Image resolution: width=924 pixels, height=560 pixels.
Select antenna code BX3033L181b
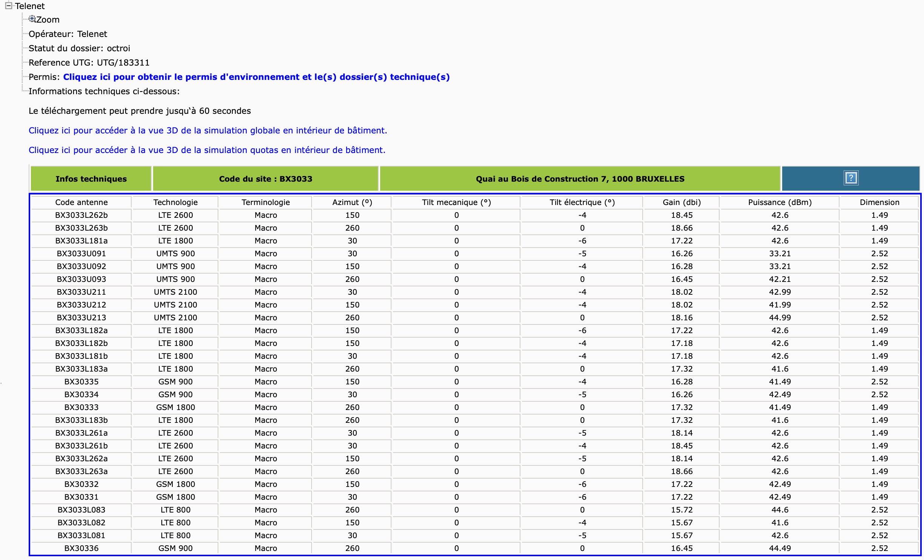coord(81,356)
